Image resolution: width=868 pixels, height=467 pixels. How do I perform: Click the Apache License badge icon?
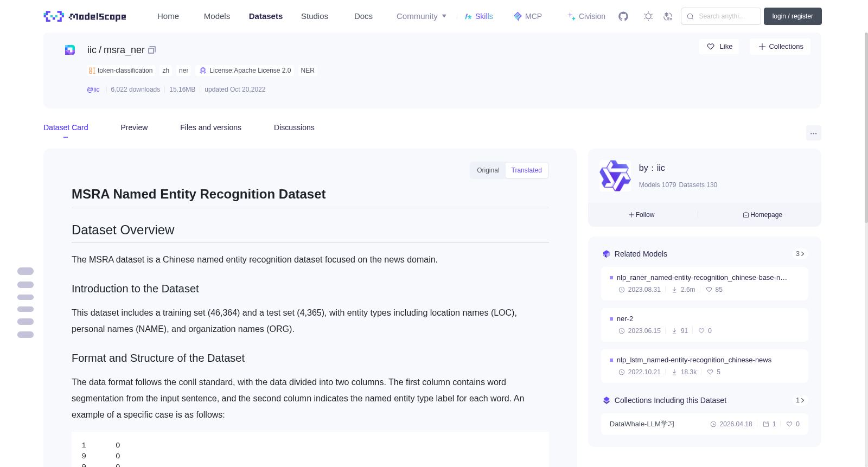pyautogui.click(x=203, y=71)
